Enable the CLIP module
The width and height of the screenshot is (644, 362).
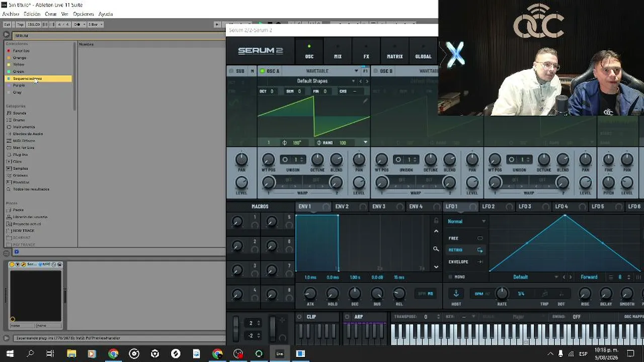coord(299,317)
